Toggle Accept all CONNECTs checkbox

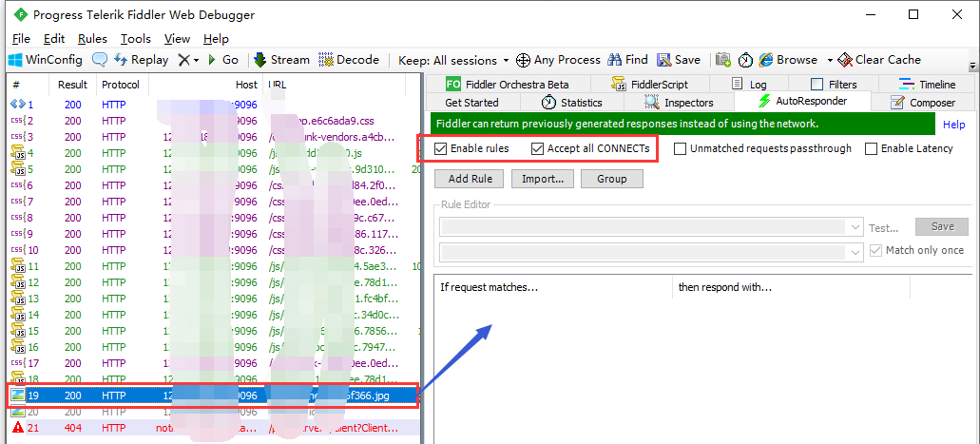537,149
